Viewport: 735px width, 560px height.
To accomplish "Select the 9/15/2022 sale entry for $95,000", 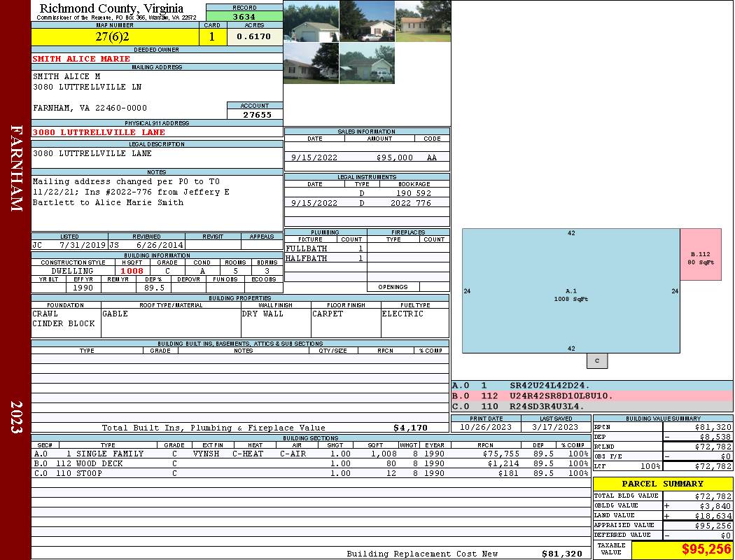I will point(367,157).
